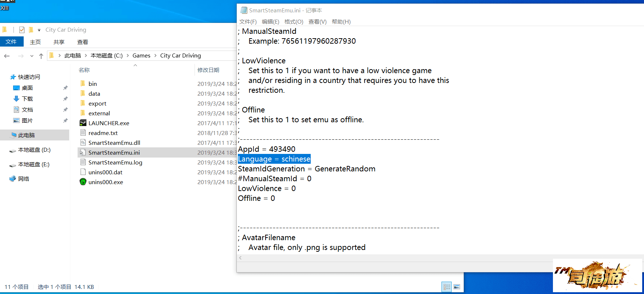The height and width of the screenshot is (294, 644).
Task: Click the Explorer back arrow
Action: [7, 56]
